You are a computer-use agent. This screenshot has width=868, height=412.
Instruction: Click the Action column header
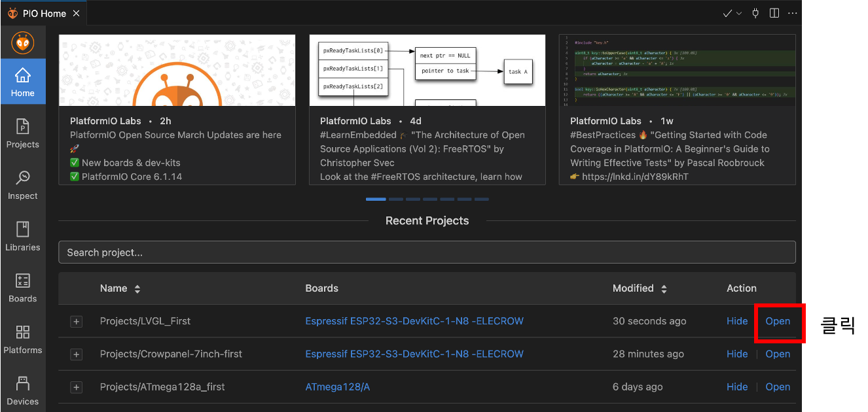click(741, 288)
